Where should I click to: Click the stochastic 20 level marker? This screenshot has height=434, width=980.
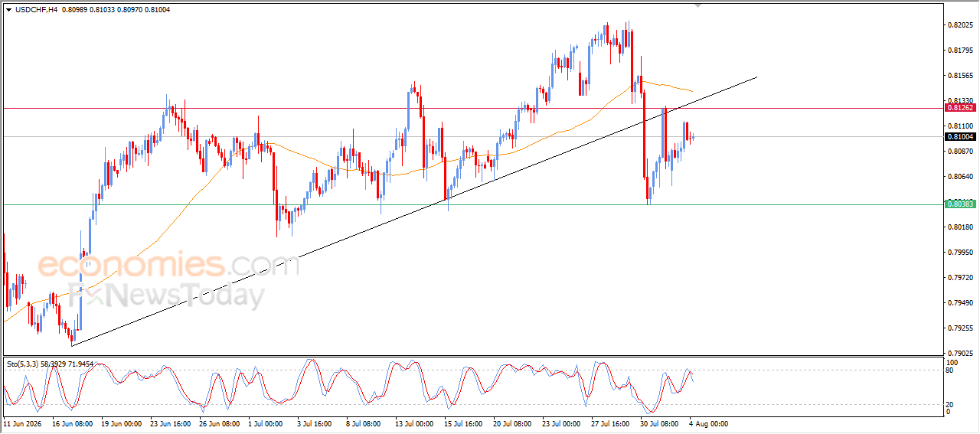[951, 404]
